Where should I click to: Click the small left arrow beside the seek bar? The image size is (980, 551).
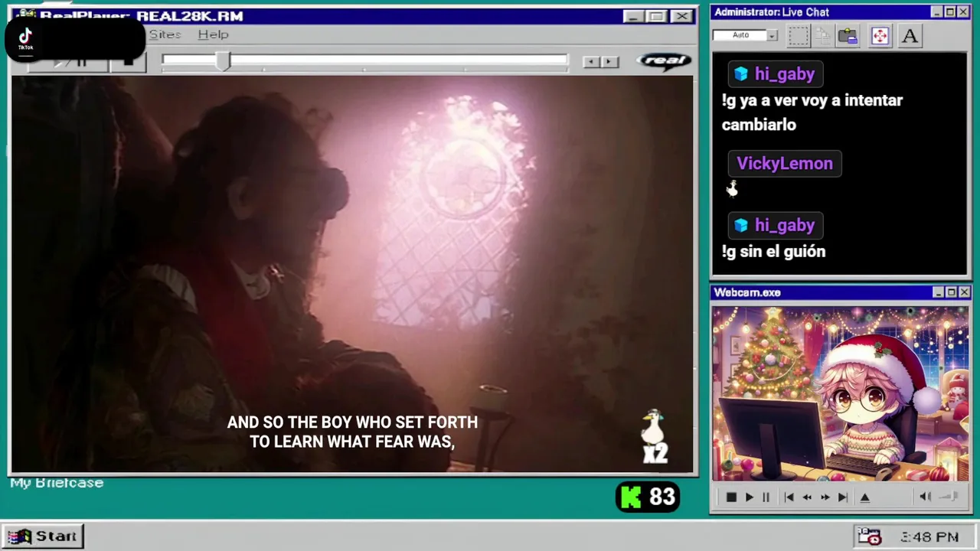591,62
